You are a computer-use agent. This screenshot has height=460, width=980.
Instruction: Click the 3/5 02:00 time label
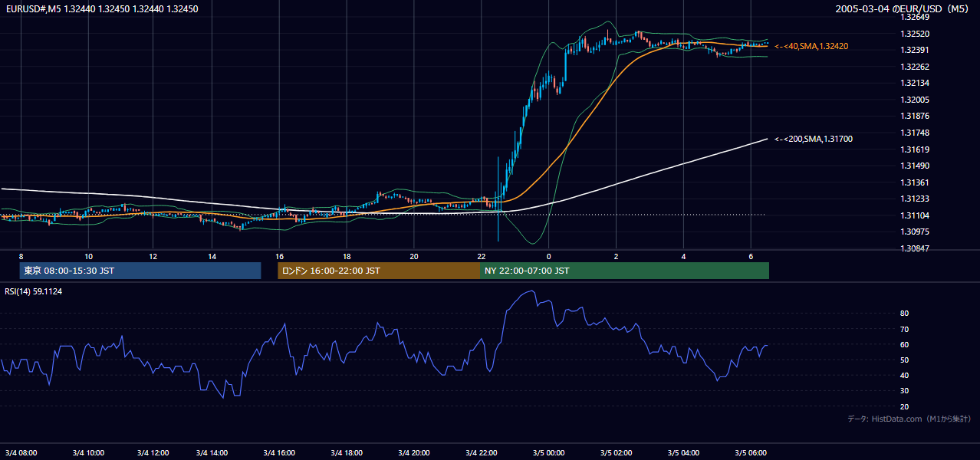coord(616,452)
